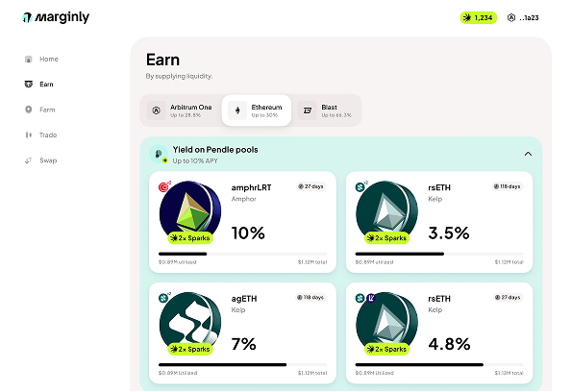Click the 118 days label on agETH card

click(x=310, y=298)
